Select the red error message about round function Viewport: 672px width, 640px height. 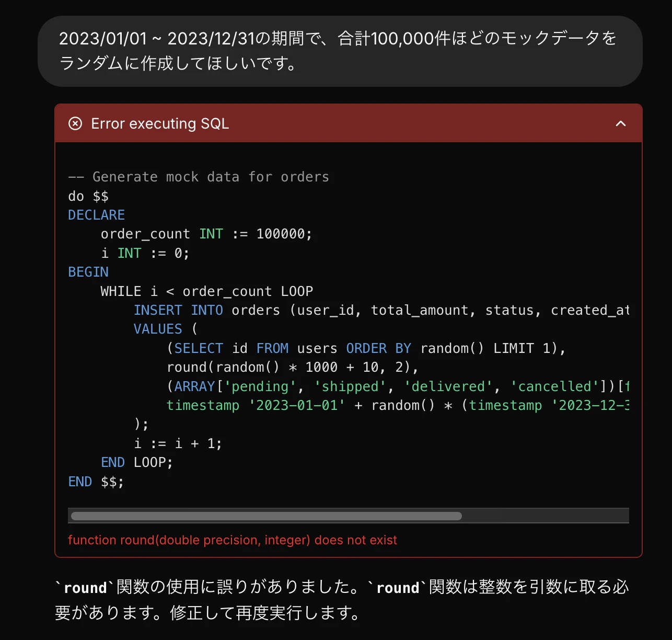[233, 540]
